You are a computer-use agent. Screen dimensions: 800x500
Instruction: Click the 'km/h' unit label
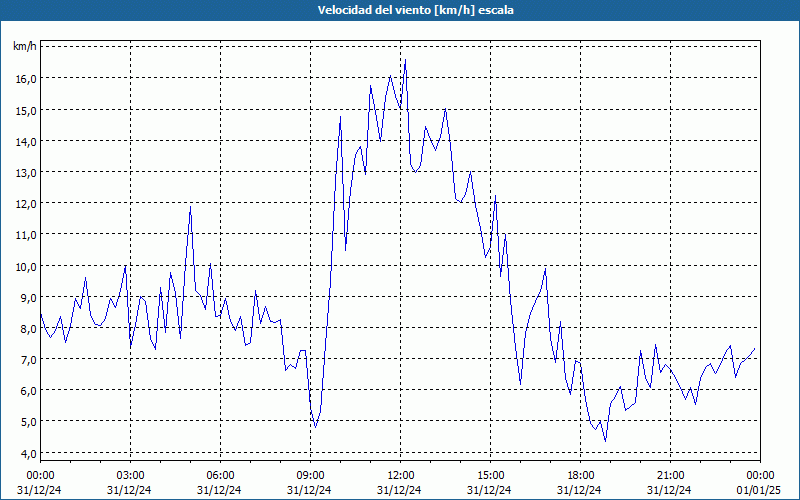click(x=24, y=47)
